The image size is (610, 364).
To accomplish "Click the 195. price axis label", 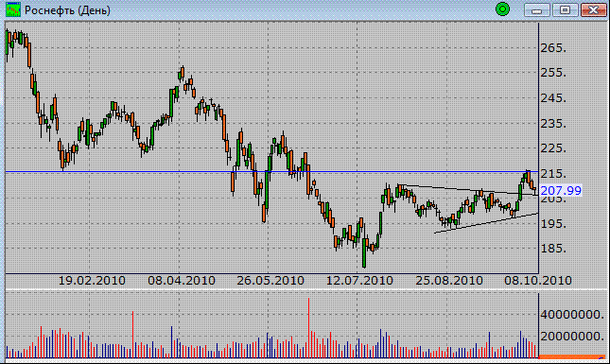I will [x=553, y=224].
